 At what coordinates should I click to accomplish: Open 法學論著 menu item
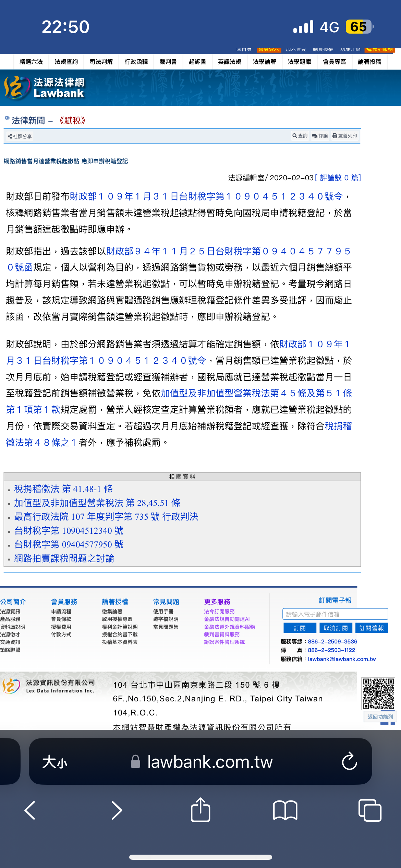tap(265, 62)
